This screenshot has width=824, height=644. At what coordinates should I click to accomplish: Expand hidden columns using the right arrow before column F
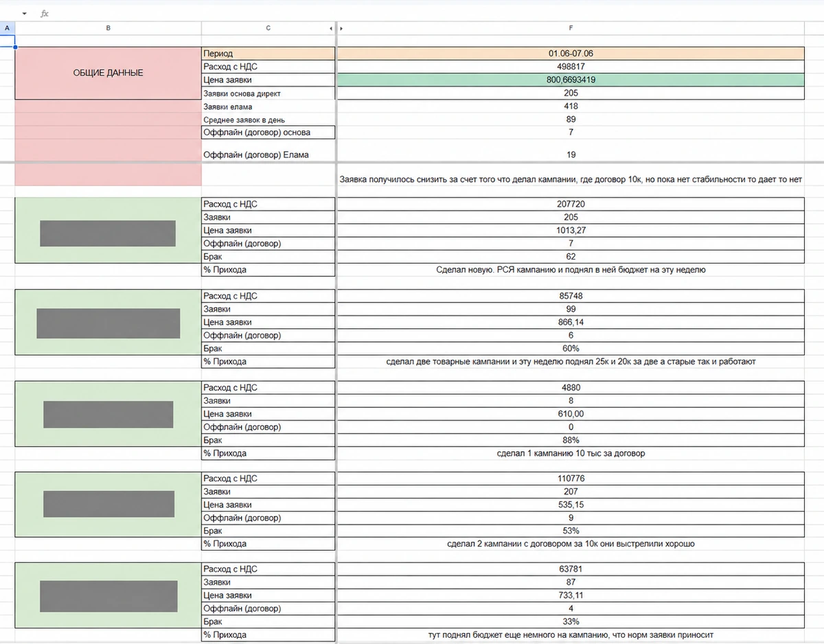click(341, 28)
